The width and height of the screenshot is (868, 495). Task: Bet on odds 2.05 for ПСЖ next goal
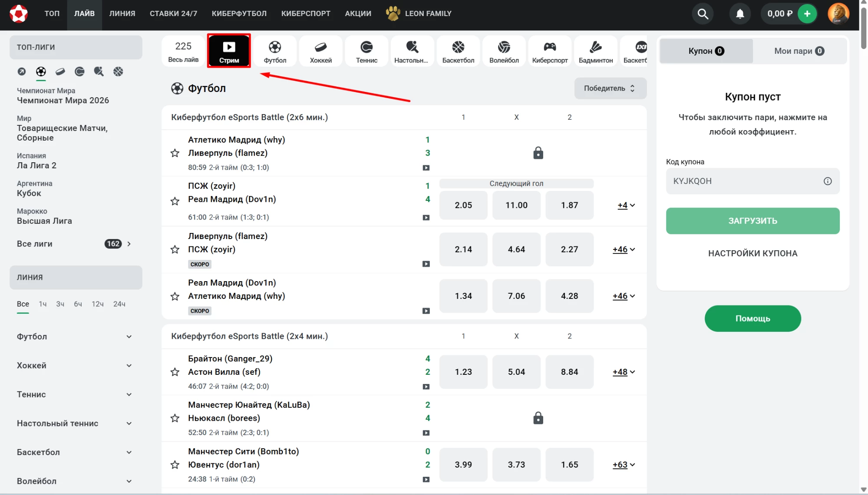pos(463,205)
